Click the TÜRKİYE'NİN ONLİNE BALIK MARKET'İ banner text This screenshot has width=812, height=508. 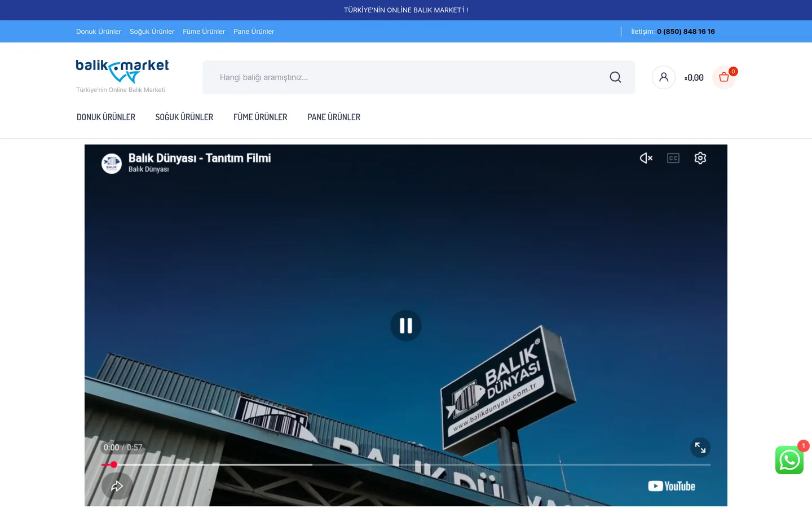[x=406, y=10]
